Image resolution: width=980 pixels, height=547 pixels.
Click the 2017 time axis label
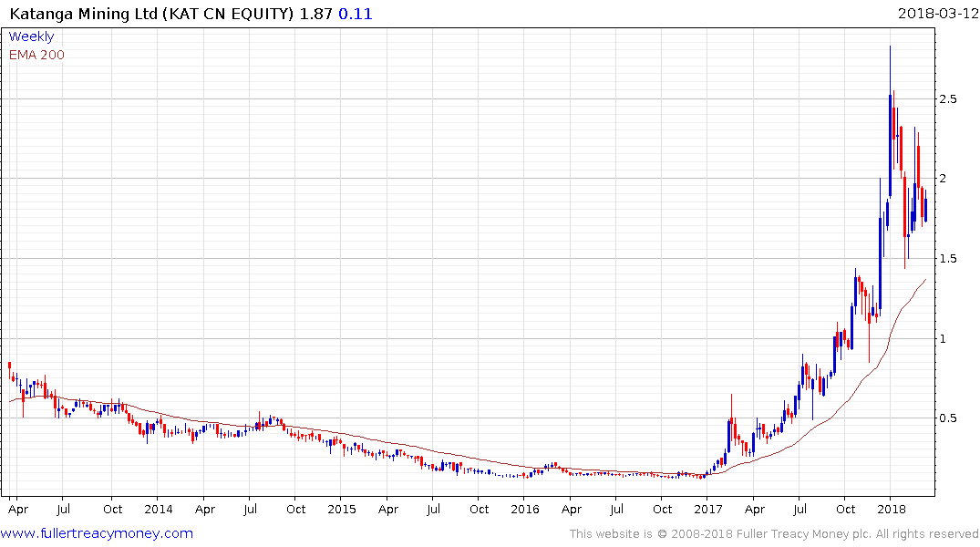708,510
